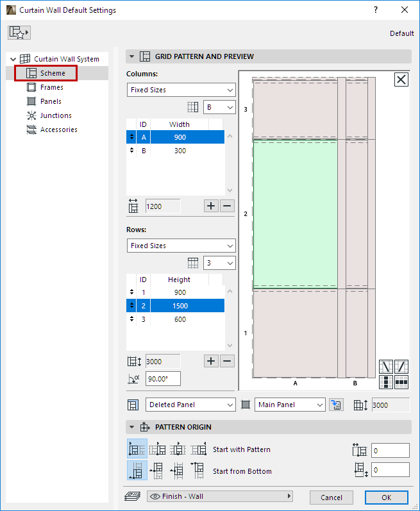The width and height of the screenshot is (420, 511).
Task: Select second vertical pattern origin option
Action: coord(157,471)
